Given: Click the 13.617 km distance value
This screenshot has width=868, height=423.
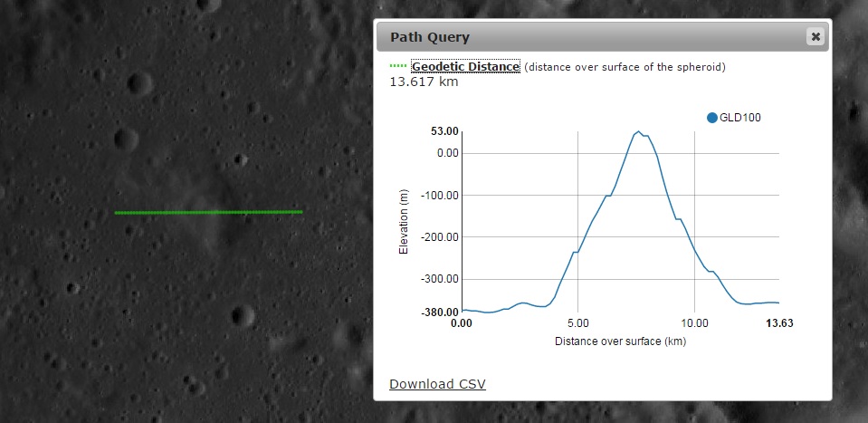Looking at the screenshot, I should (424, 82).
